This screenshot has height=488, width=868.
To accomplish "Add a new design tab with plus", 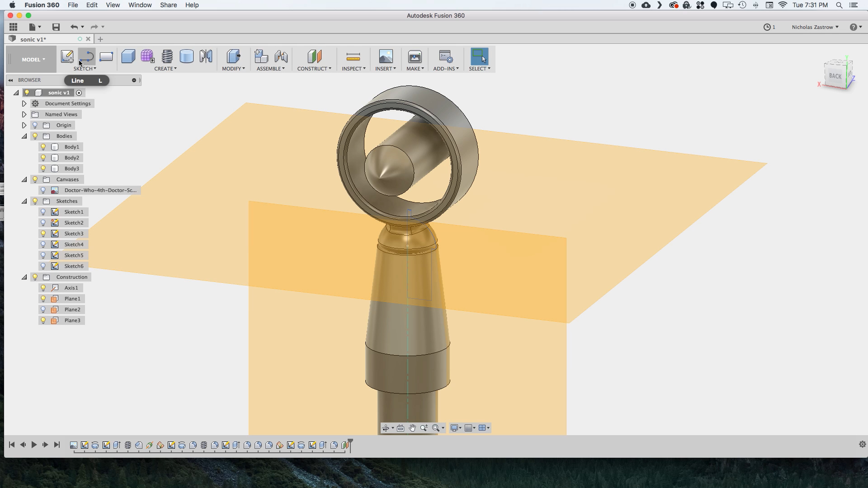I will (100, 39).
